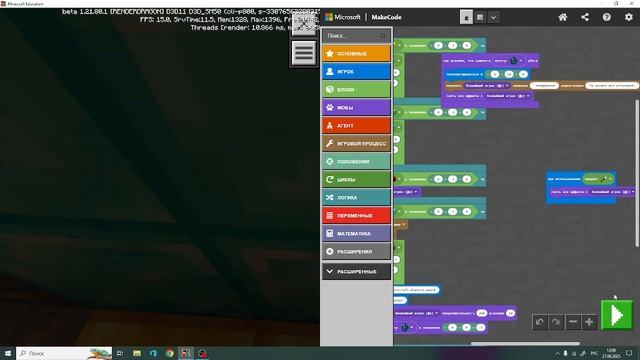Open the Игровой процесс toolbox category
Viewport: 640px width, 360px height.
(356, 143)
